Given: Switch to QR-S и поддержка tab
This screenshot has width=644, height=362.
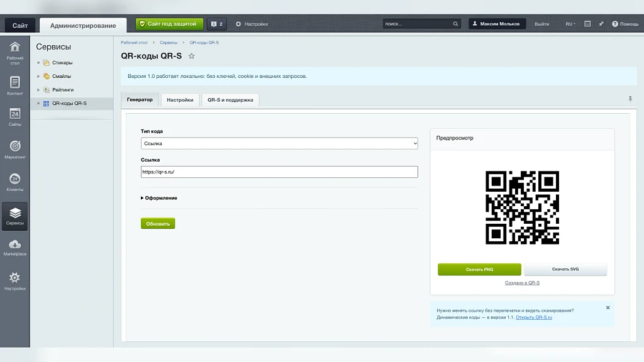Looking at the screenshot, I should (x=230, y=100).
